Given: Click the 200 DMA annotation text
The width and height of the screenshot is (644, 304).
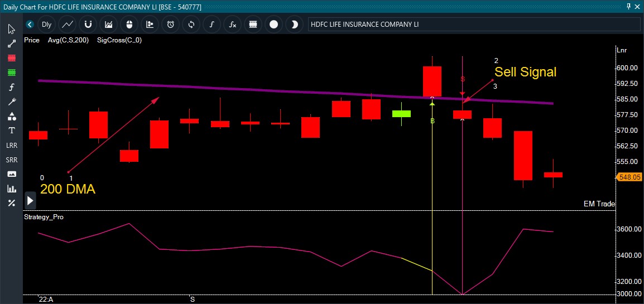Looking at the screenshot, I should point(68,189).
